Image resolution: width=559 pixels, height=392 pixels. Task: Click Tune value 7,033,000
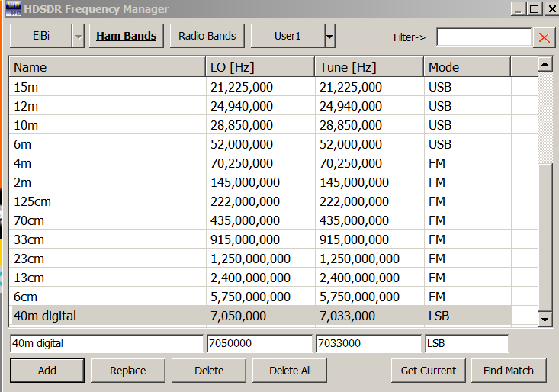347,316
